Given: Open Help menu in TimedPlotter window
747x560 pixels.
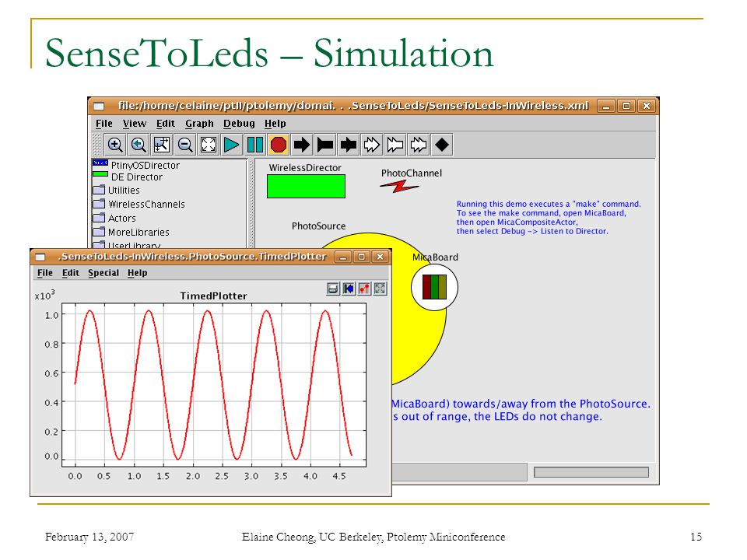Looking at the screenshot, I should coord(137,273).
